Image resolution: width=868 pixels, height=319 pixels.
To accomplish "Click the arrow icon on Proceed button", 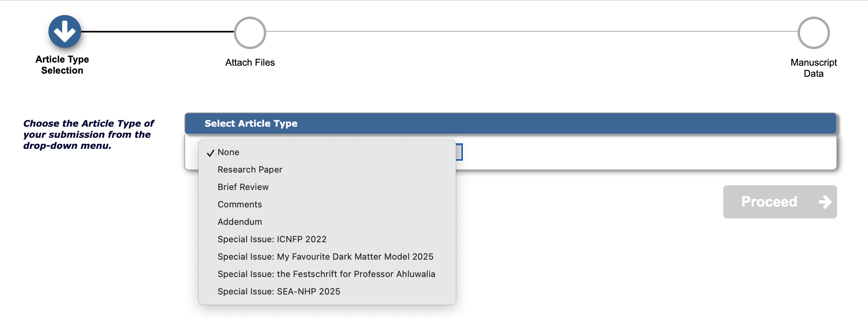I will (825, 202).
